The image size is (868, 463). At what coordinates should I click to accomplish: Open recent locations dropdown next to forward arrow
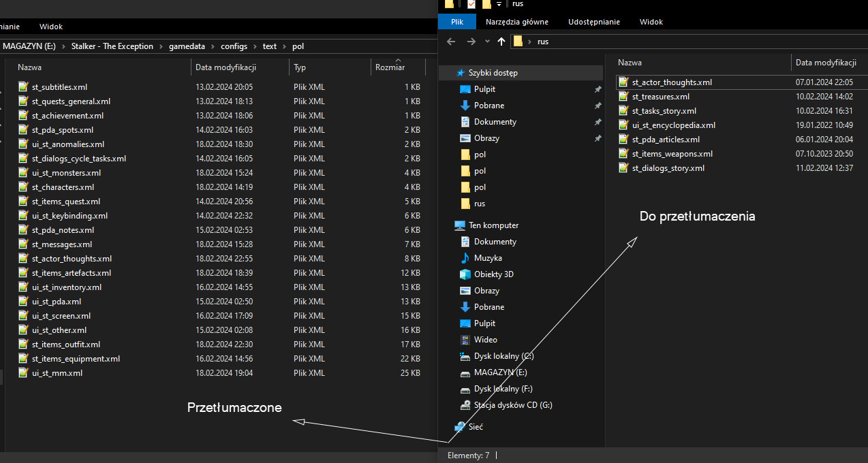(487, 42)
